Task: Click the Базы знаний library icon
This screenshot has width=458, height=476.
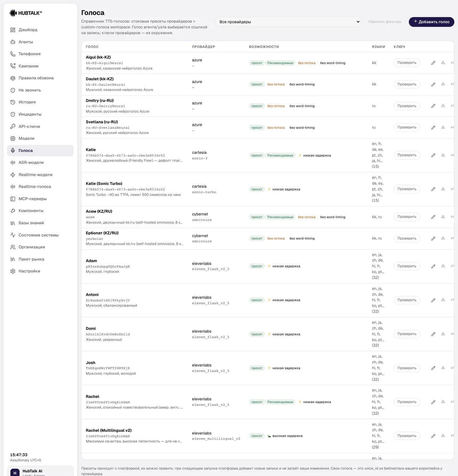Action: click(13, 223)
